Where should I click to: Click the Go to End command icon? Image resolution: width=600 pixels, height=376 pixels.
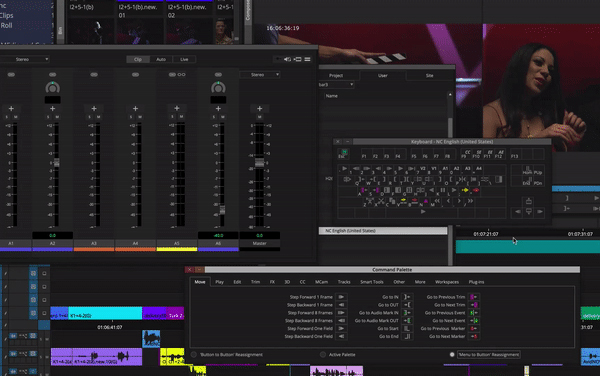(x=406, y=337)
